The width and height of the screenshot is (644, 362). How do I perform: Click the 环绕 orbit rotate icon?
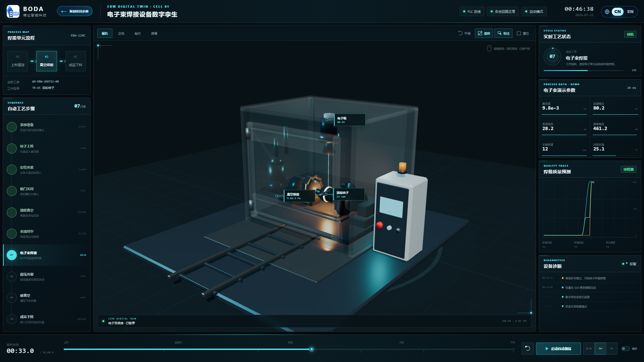[x=461, y=33]
